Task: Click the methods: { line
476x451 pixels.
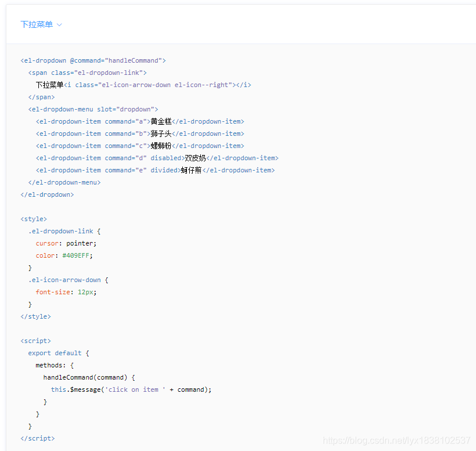Action: pos(55,365)
